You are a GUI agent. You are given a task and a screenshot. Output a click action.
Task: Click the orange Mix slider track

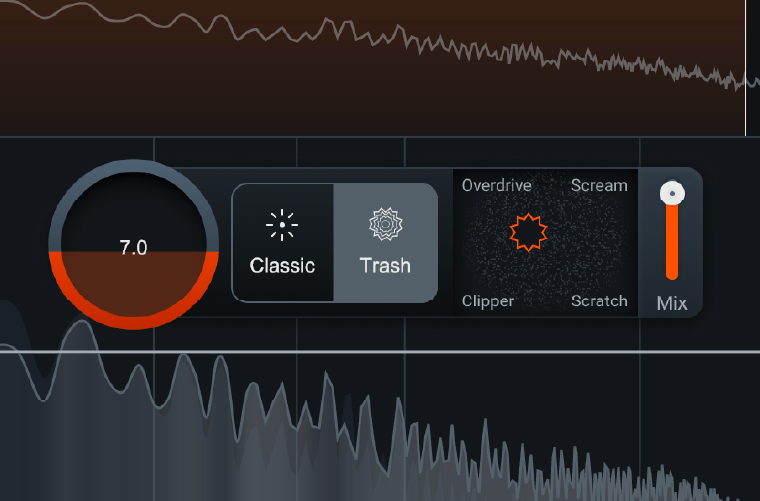672,242
